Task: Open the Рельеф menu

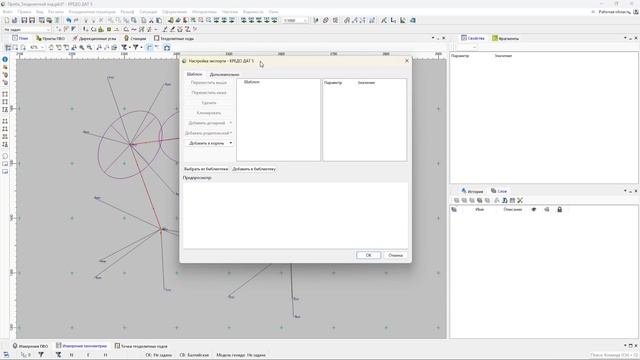Action: (x=127, y=12)
